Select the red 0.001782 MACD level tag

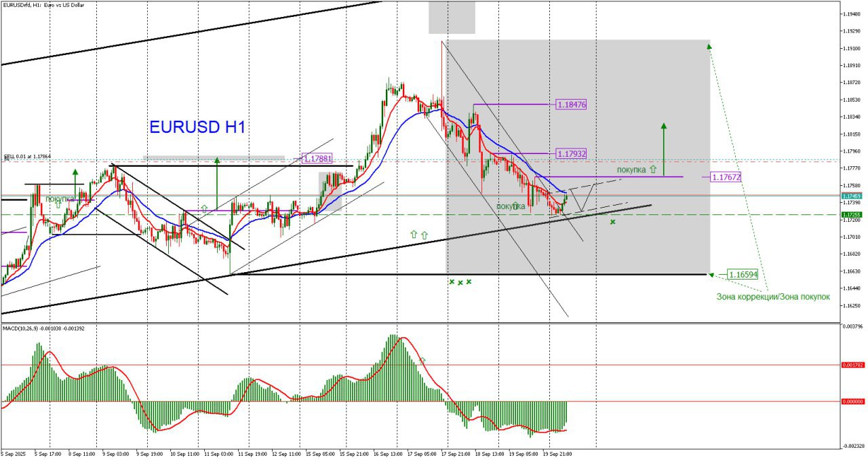(x=853, y=365)
